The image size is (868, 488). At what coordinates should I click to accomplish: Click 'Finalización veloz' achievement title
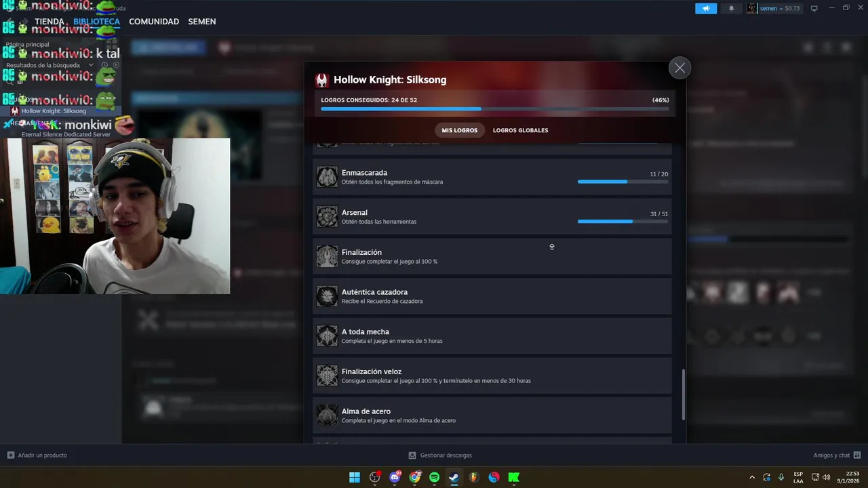pyautogui.click(x=372, y=371)
